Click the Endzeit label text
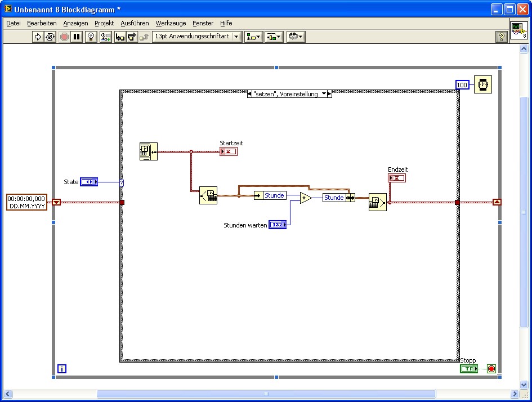532x402 pixels. pyautogui.click(x=397, y=169)
